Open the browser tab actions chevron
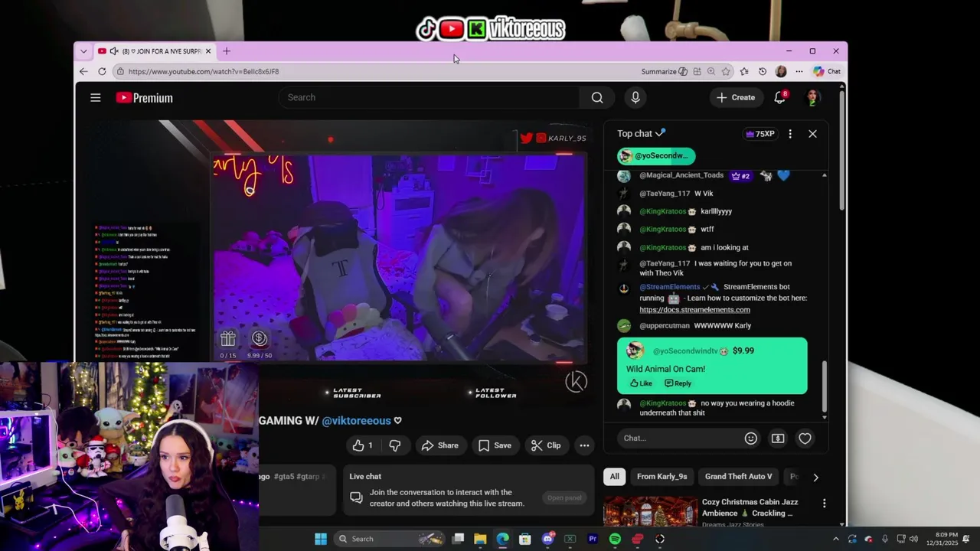The image size is (980, 551). pos(83,51)
